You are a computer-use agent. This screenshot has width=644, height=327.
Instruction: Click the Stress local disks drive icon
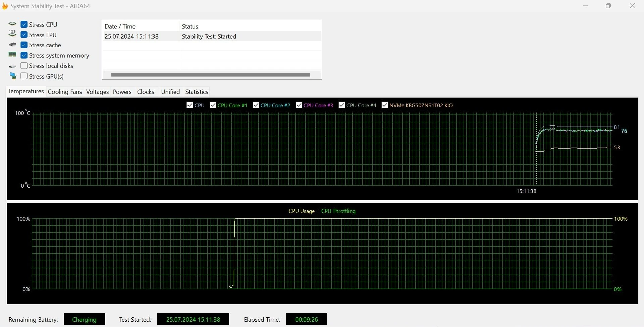coord(12,66)
